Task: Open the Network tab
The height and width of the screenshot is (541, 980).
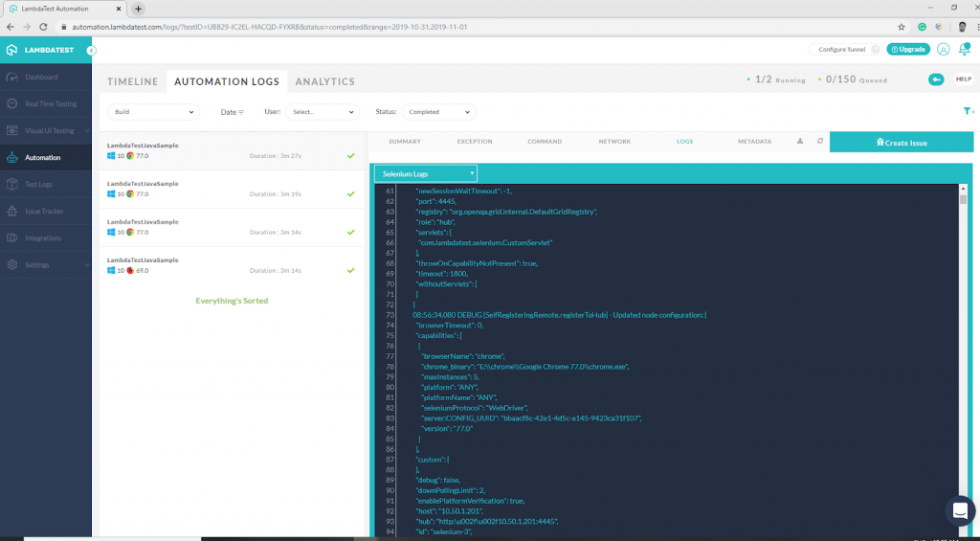Action: point(614,142)
